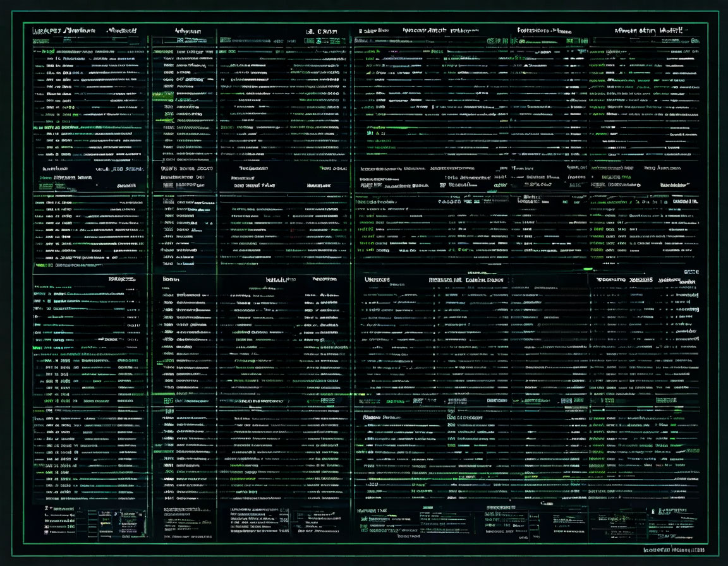This screenshot has width=728, height=566.
Task: Toggle the green-marked row ending the middle-left panel
Action: point(68,265)
